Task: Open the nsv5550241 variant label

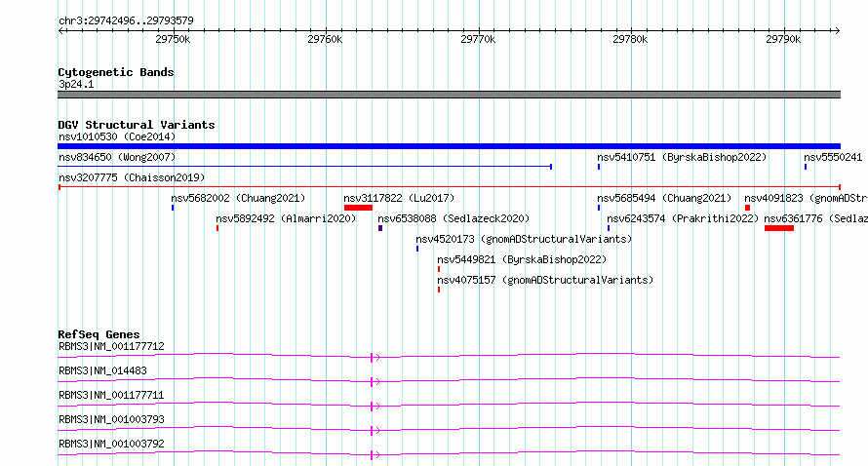Action: pyautogui.click(x=833, y=157)
